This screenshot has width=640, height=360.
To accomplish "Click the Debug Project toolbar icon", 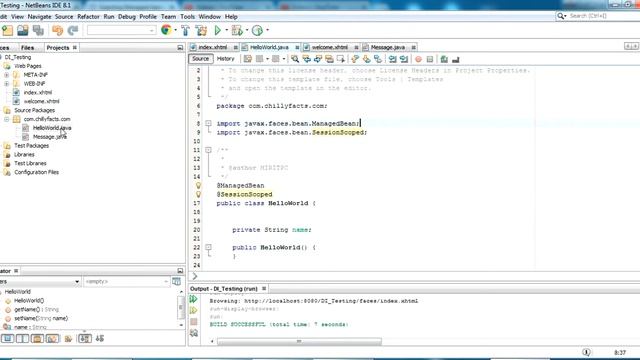I will 237,30.
